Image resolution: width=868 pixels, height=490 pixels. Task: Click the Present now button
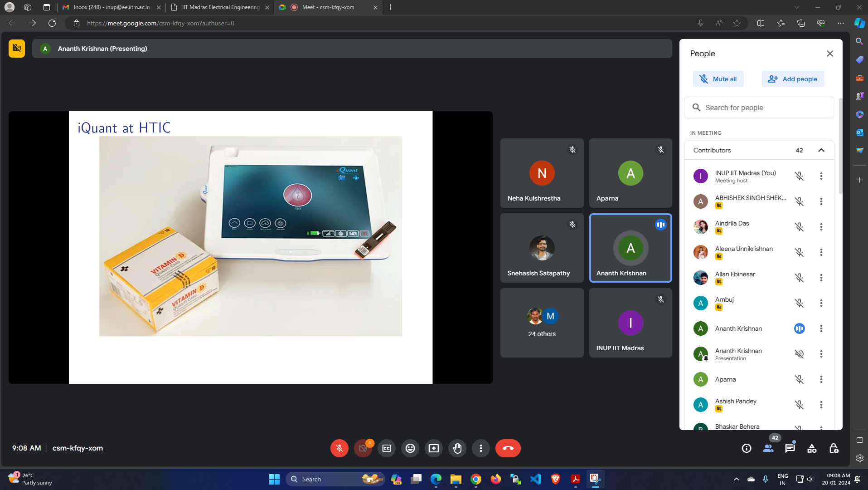pos(434,448)
